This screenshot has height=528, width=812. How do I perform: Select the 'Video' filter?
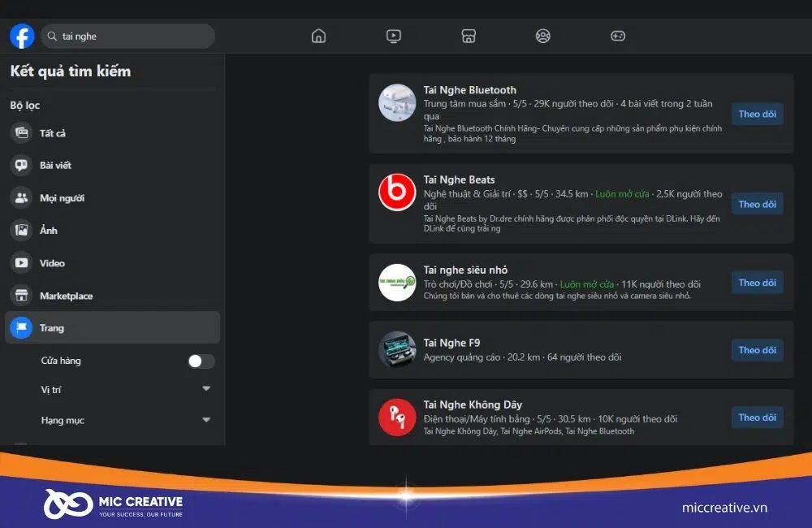pyautogui.click(x=112, y=263)
